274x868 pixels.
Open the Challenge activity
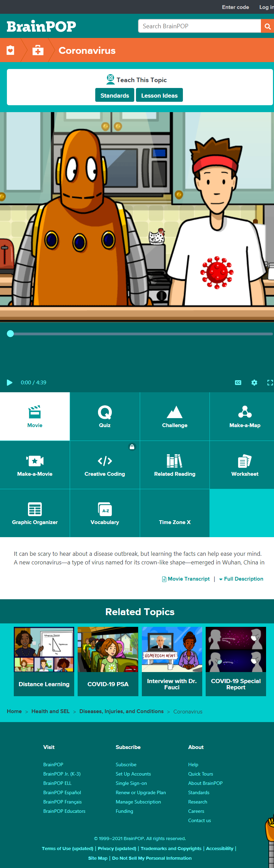pyautogui.click(x=175, y=416)
